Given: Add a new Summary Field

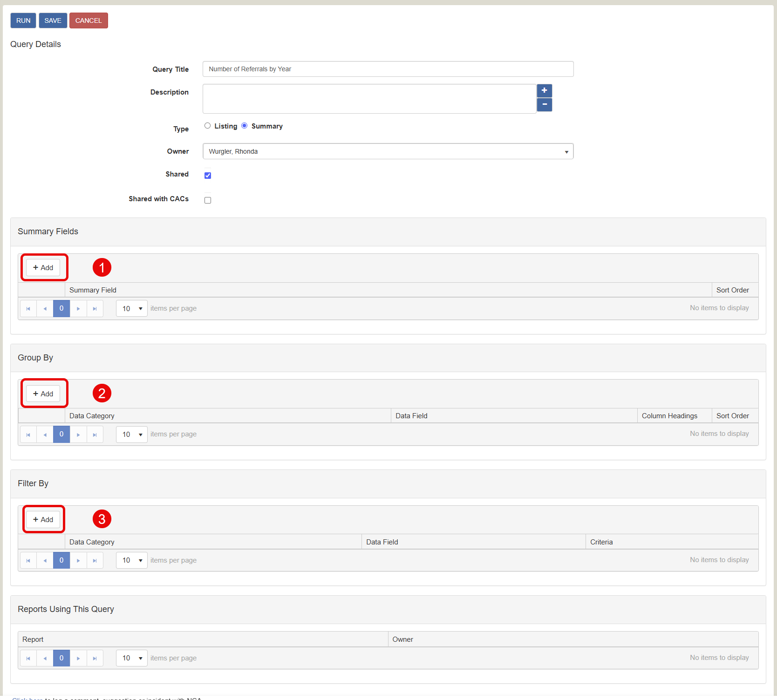Looking at the screenshot, I should tap(43, 268).
